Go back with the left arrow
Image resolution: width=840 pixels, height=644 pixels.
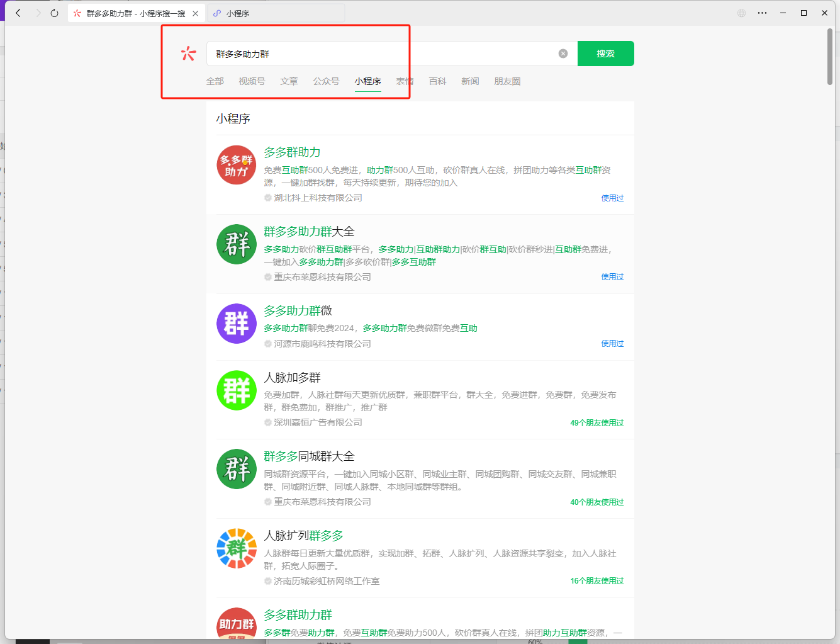(x=18, y=13)
